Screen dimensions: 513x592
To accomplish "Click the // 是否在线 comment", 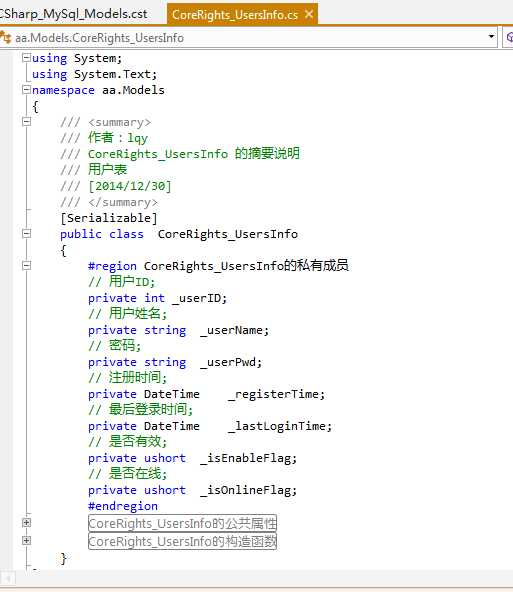I will click(x=127, y=474).
